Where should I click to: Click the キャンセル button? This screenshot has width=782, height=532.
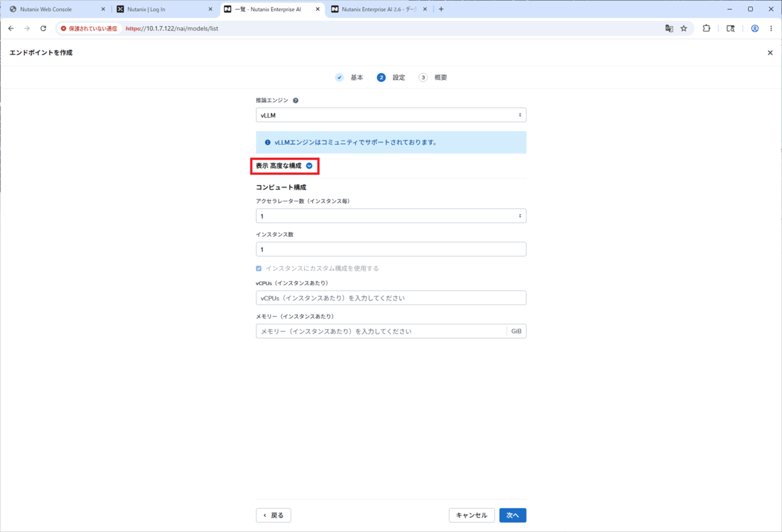[472, 515]
